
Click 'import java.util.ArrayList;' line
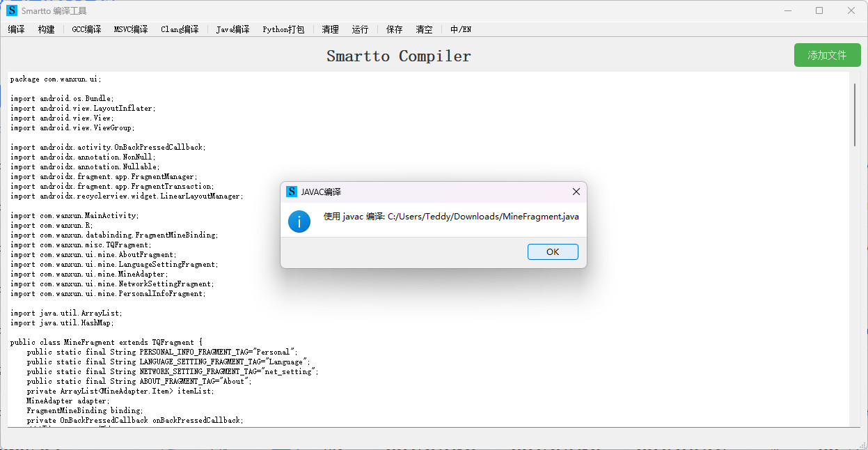tap(66, 313)
